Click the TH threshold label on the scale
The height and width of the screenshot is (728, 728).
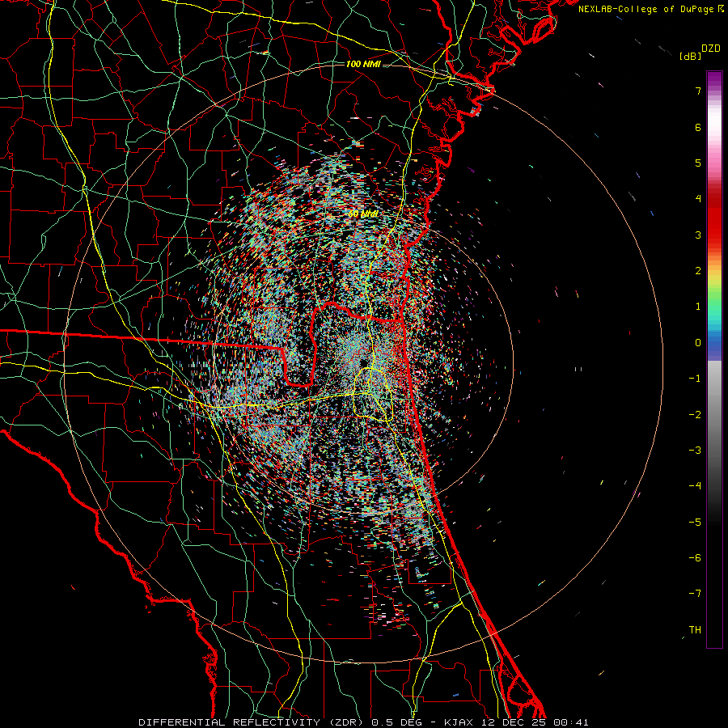click(695, 630)
